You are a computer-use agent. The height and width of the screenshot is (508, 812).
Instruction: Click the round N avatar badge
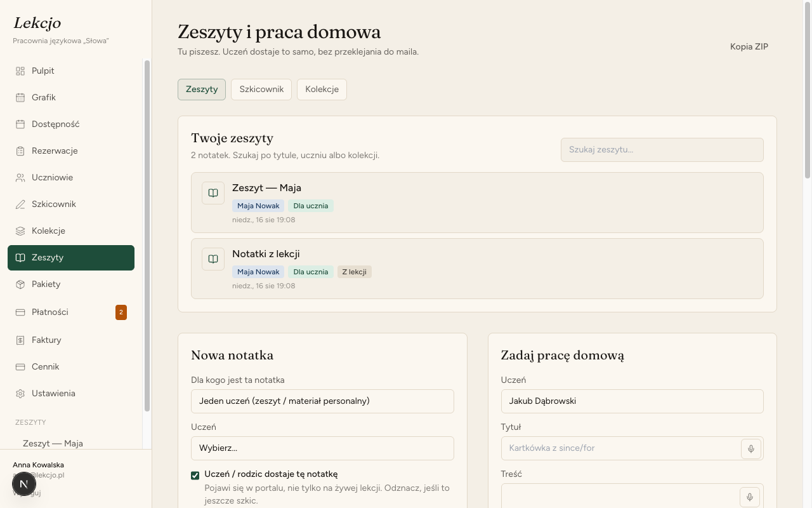click(x=23, y=484)
